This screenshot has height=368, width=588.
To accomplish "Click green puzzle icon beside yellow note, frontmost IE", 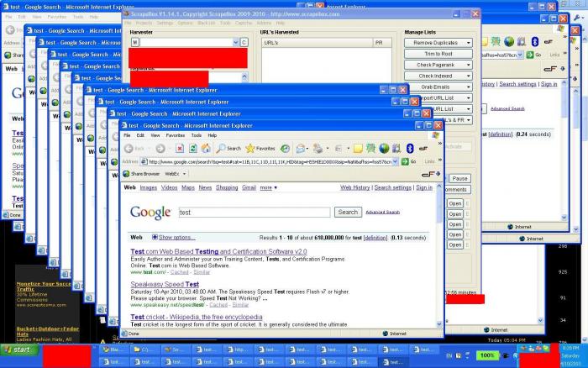I will pyautogui.click(x=370, y=149).
